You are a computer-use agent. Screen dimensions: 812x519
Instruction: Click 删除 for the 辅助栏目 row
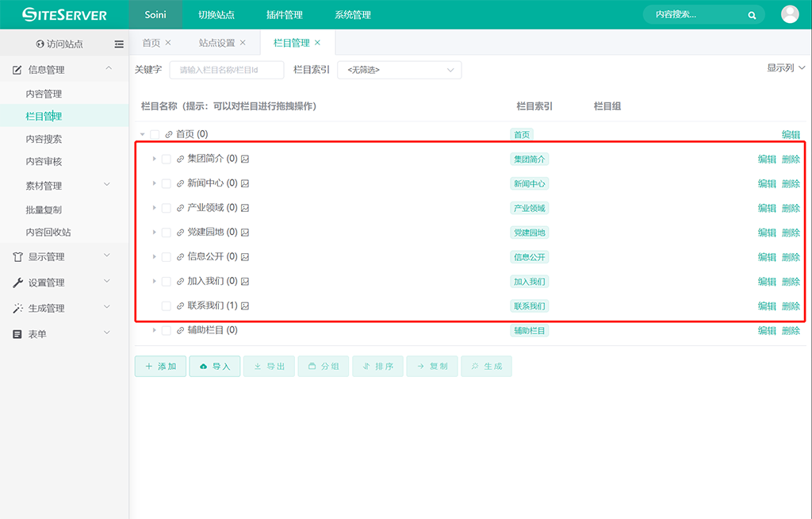pos(791,331)
